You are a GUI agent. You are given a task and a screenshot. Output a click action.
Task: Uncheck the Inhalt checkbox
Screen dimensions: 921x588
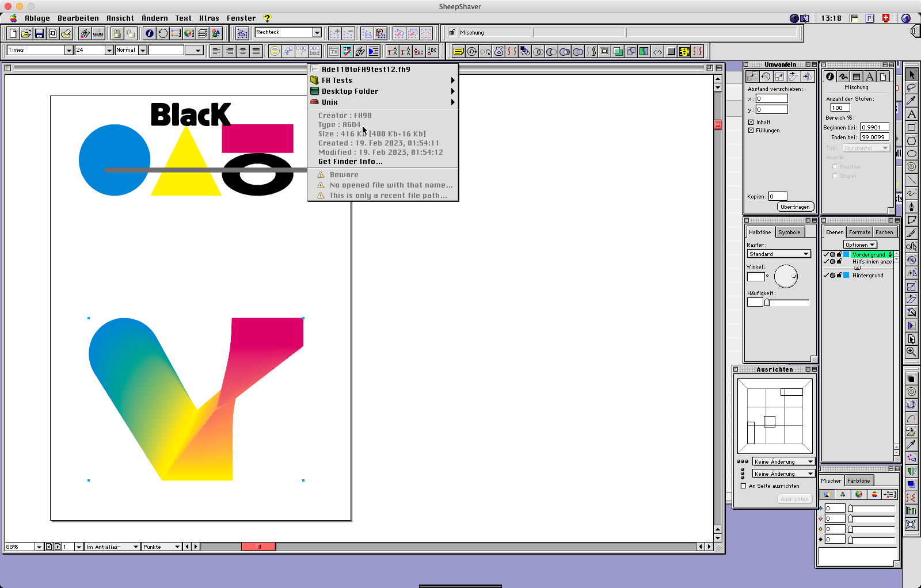click(751, 123)
